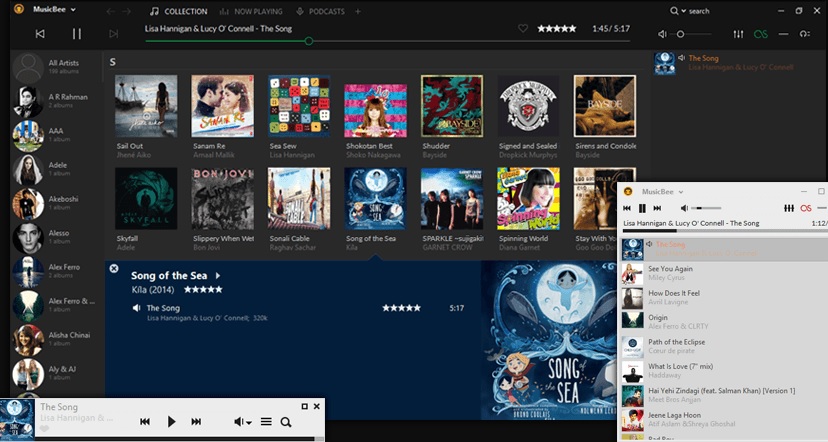Image resolution: width=828 pixels, height=442 pixels.
Task: Go back using the navigation arrow
Action: (110, 11)
